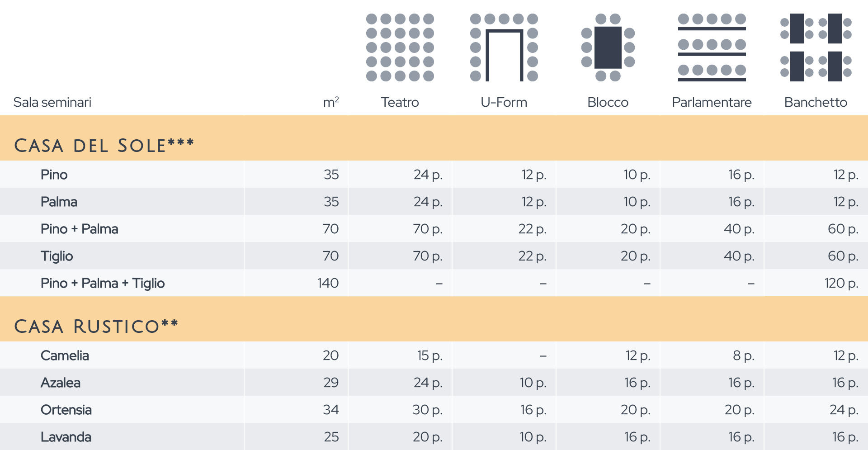The image size is (868, 450).
Task: Click the 120 p. Banchetto capacity cell
Action: [841, 283]
